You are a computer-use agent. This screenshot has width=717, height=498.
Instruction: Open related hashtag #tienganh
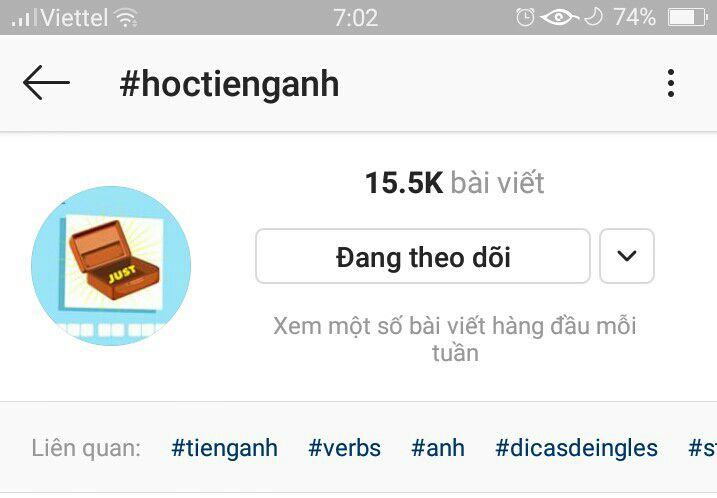point(224,448)
